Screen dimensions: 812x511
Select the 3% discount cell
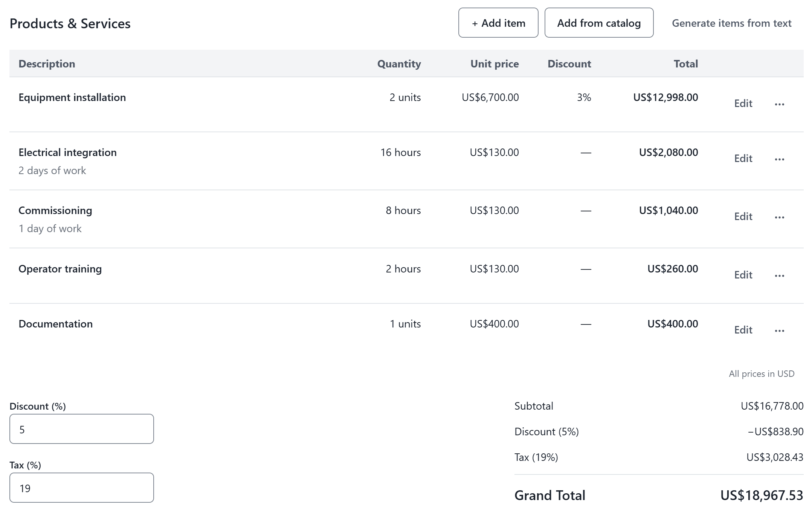pyautogui.click(x=584, y=98)
